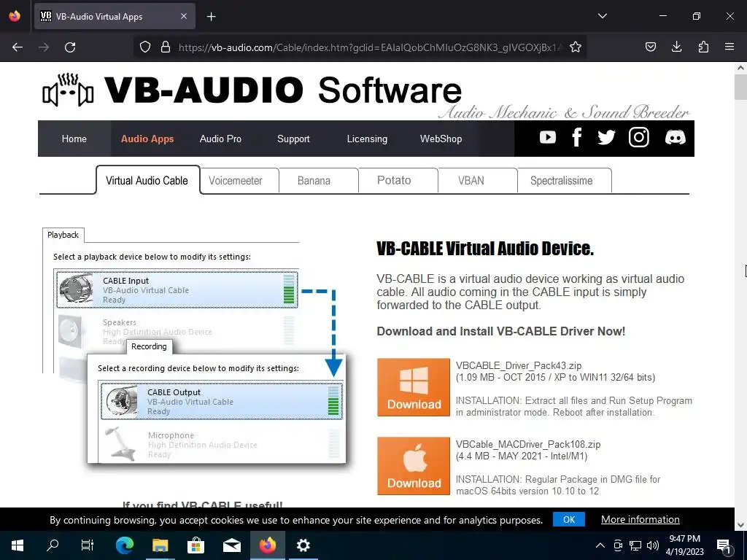Screen dimensions: 747x560
Task: Save page to Pocket
Action: (x=650, y=47)
